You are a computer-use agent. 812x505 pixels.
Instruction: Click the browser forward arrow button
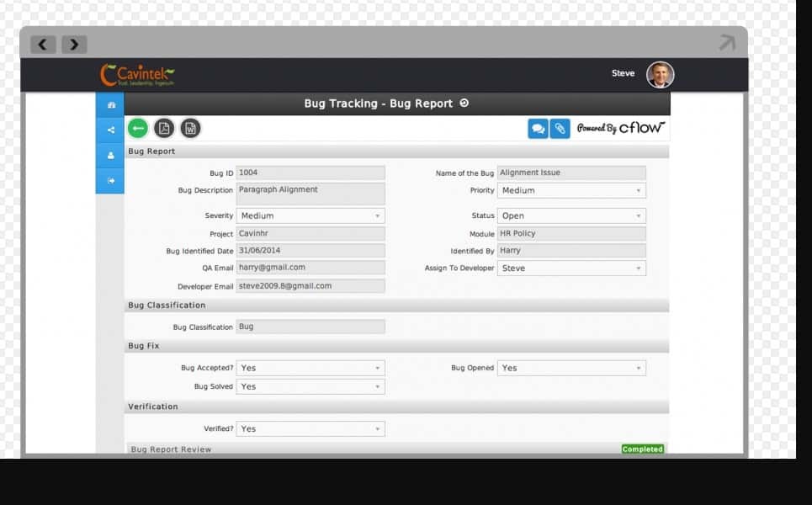(73, 45)
